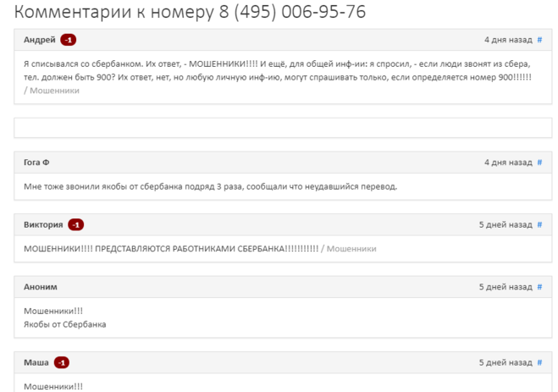Click the '5 дней назад' timestamp on Аноним's comment

coord(506,287)
